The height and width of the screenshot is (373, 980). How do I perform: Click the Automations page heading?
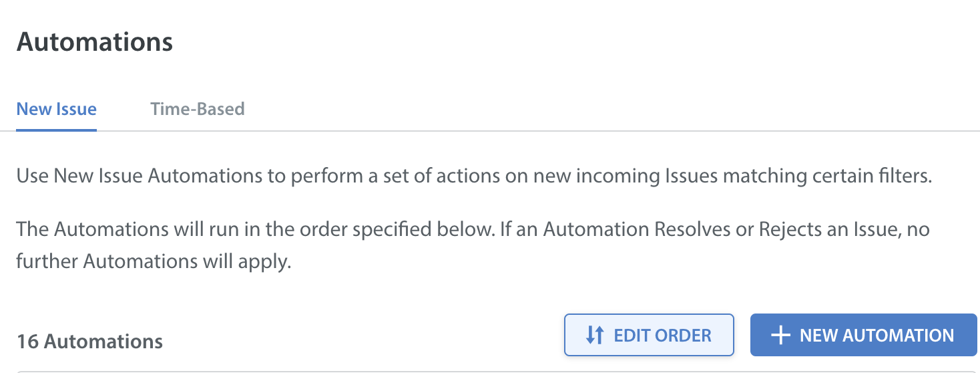[95, 41]
